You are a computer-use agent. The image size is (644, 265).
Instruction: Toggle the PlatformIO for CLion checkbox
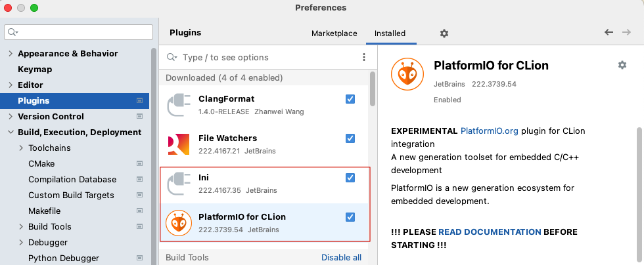(350, 217)
